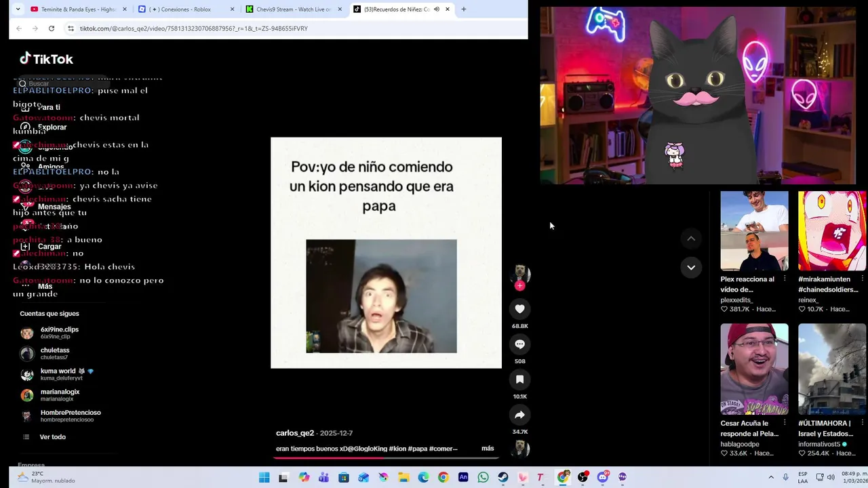The image size is (868, 488).
Task: Open the creator avatar above the like button
Action: (519, 272)
